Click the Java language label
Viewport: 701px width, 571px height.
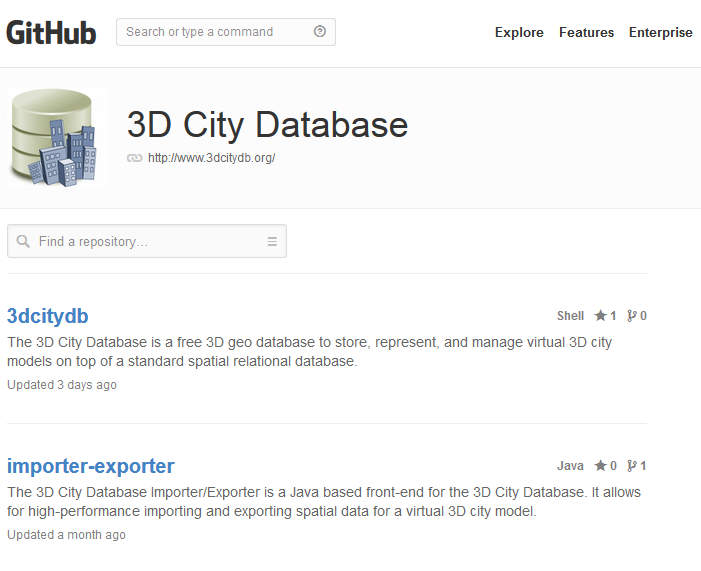[570, 465]
